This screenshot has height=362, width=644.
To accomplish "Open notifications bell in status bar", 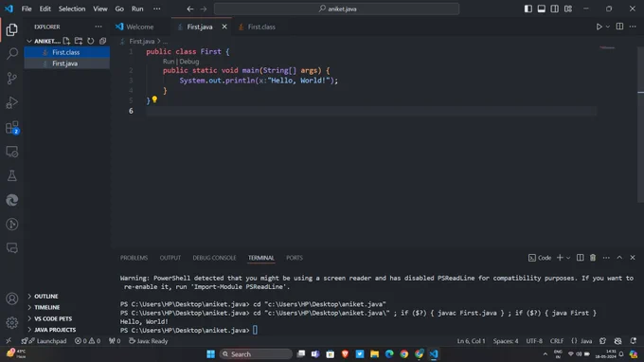I will [634, 341].
